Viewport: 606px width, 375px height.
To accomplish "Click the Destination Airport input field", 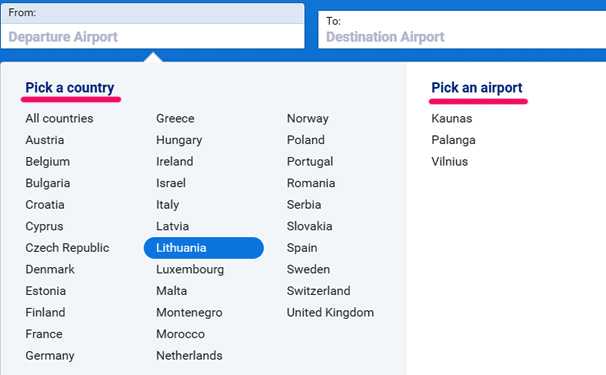I will [x=462, y=30].
